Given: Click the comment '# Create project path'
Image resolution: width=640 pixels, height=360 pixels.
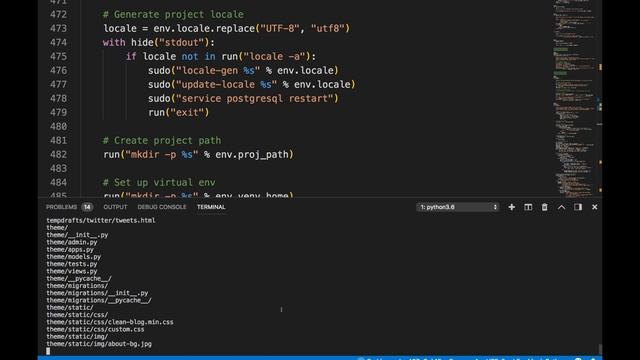Looking at the screenshot, I should [x=162, y=140].
